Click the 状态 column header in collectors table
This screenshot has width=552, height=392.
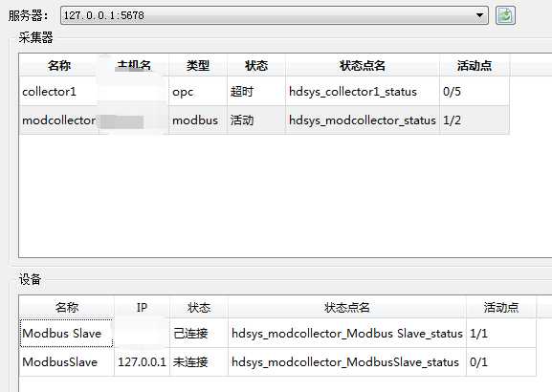point(256,65)
